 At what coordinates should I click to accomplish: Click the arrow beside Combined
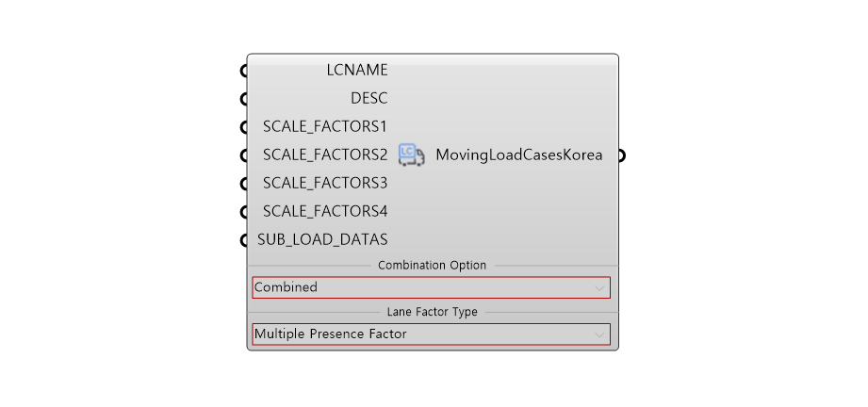click(599, 287)
